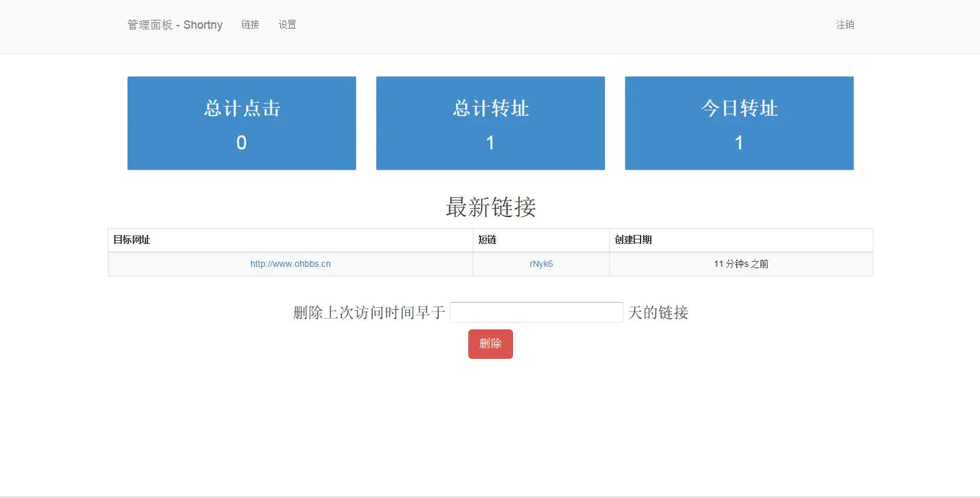The image size is (980, 498).
Task: Click the 删除上次访问时间早于 label text
Action: pyautogui.click(x=367, y=312)
